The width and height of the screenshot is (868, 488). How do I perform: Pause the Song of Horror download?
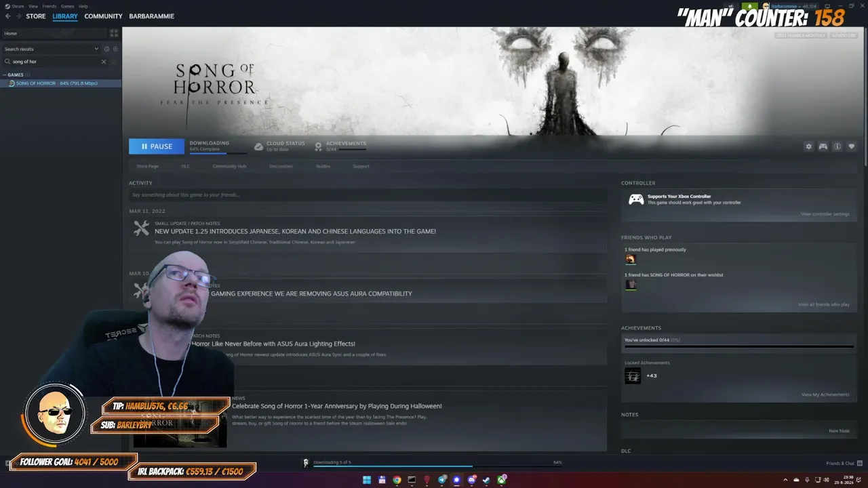tap(157, 146)
